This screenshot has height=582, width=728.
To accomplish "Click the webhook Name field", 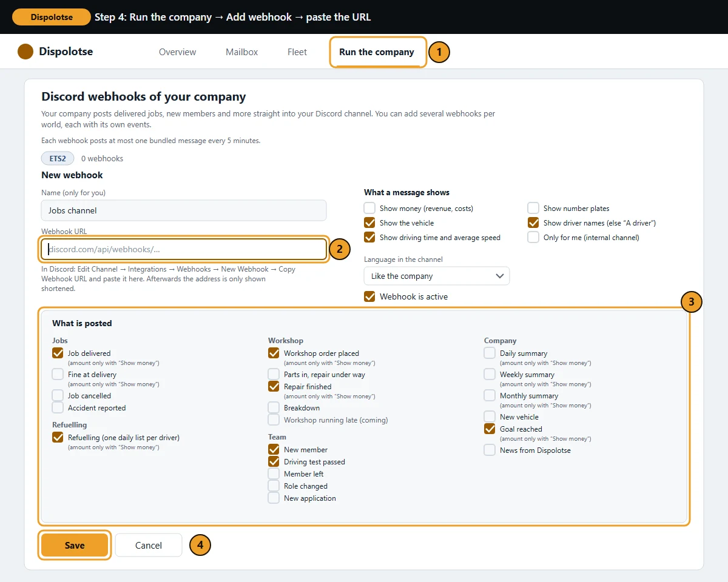I will (184, 210).
